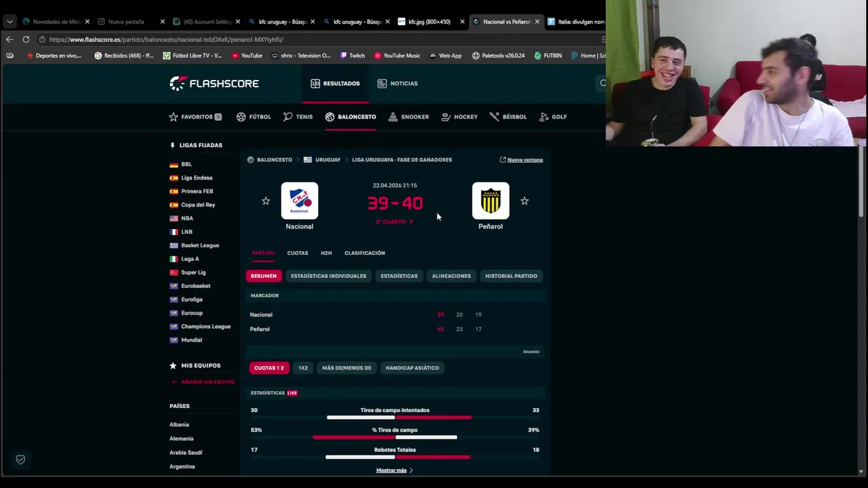The width and height of the screenshot is (868, 488).
Task: Select Más de/Menos de odds filter
Action: 347,368
